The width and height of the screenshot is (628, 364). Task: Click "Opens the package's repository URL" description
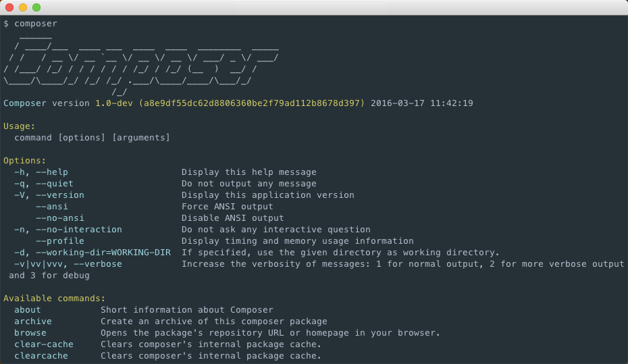(x=270, y=333)
